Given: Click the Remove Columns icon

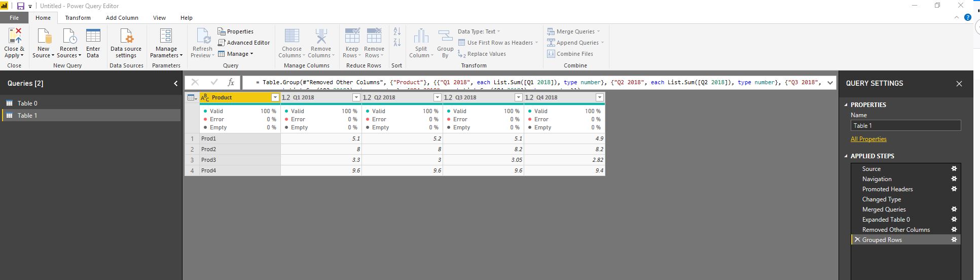Looking at the screenshot, I should coord(321,36).
